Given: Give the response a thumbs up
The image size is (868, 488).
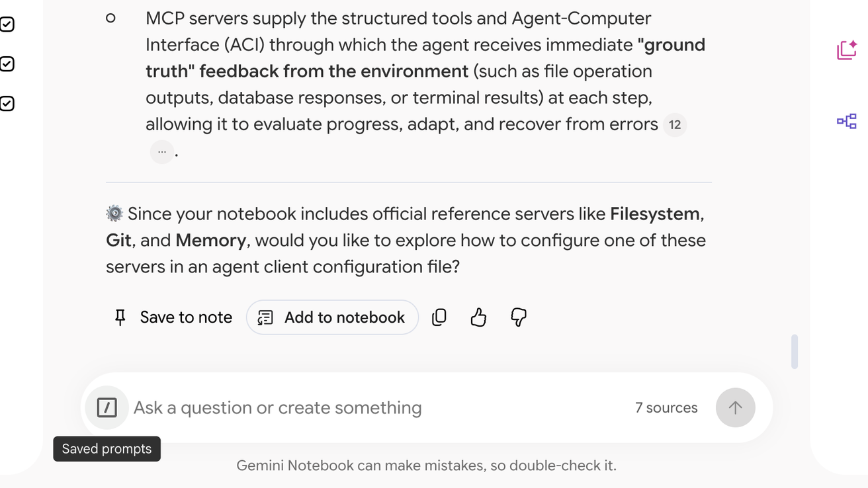Looking at the screenshot, I should pos(478,317).
